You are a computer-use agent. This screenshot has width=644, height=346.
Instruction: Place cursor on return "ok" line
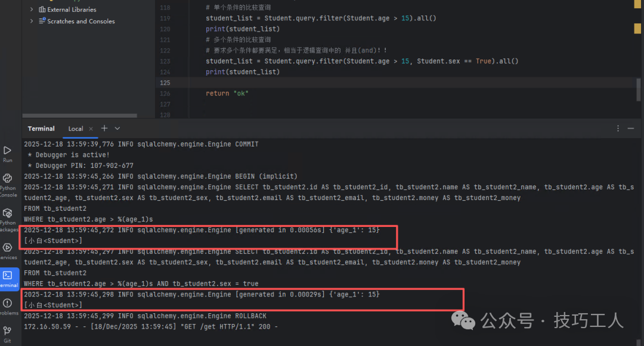[227, 93]
